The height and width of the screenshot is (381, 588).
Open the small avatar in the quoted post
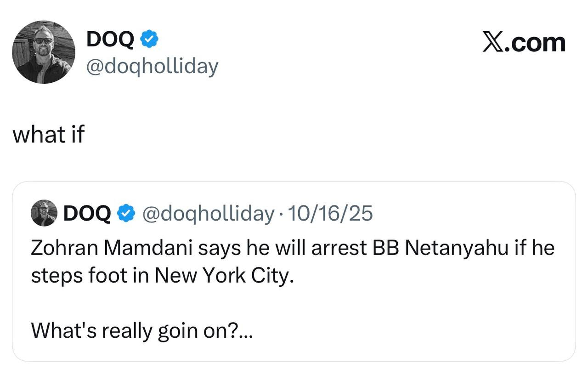click(x=44, y=213)
